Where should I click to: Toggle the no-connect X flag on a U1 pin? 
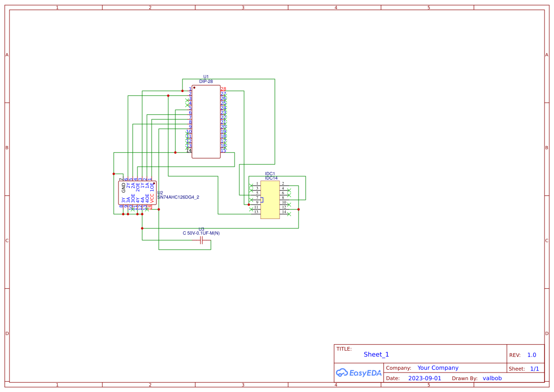[x=187, y=100]
